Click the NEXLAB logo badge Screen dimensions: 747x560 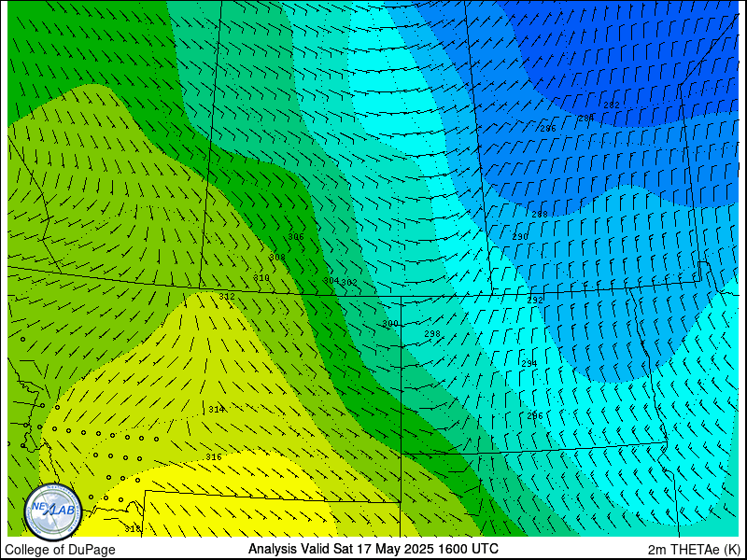[x=53, y=511]
